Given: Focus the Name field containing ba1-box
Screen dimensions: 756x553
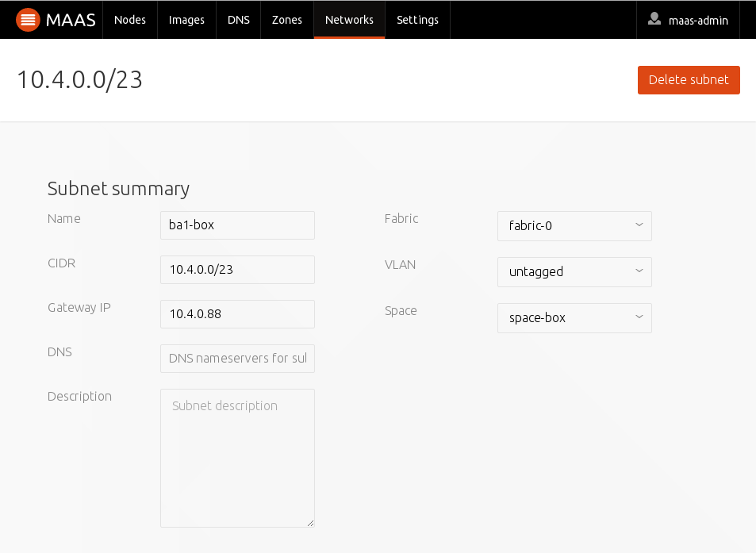Looking at the screenshot, I should click(x=237, y=225).
